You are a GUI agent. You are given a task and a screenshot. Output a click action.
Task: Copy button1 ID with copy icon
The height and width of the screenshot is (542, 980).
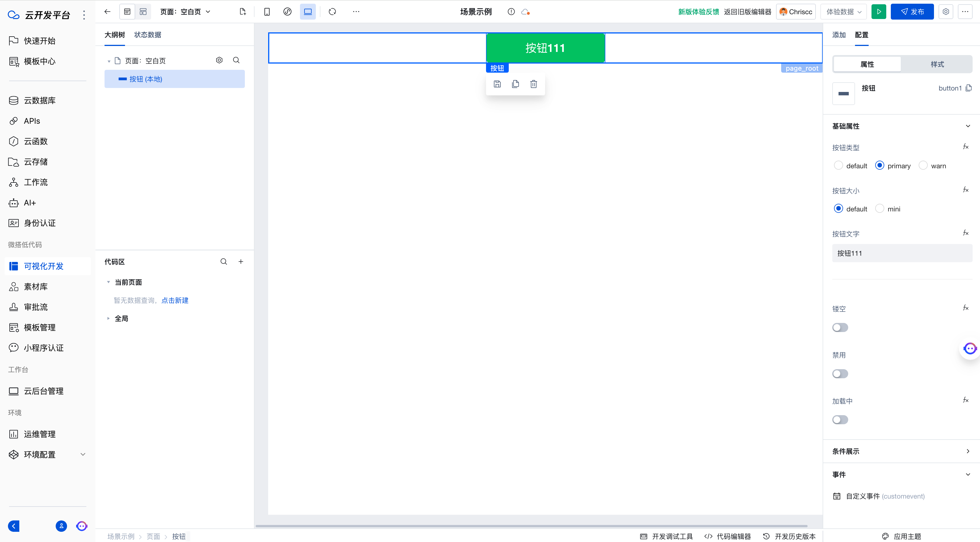(x=969, y=88)
